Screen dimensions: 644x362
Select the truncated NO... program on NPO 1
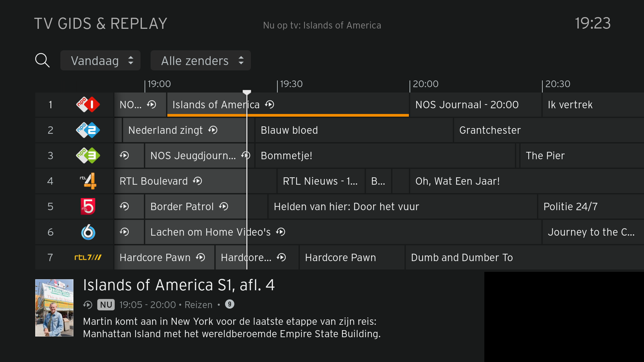[140, 105]
